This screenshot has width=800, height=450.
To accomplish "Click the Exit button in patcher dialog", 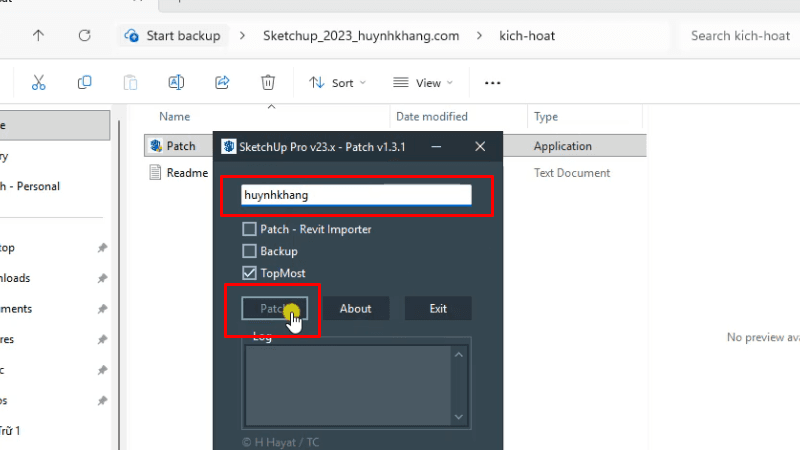I will coord(438,309).
